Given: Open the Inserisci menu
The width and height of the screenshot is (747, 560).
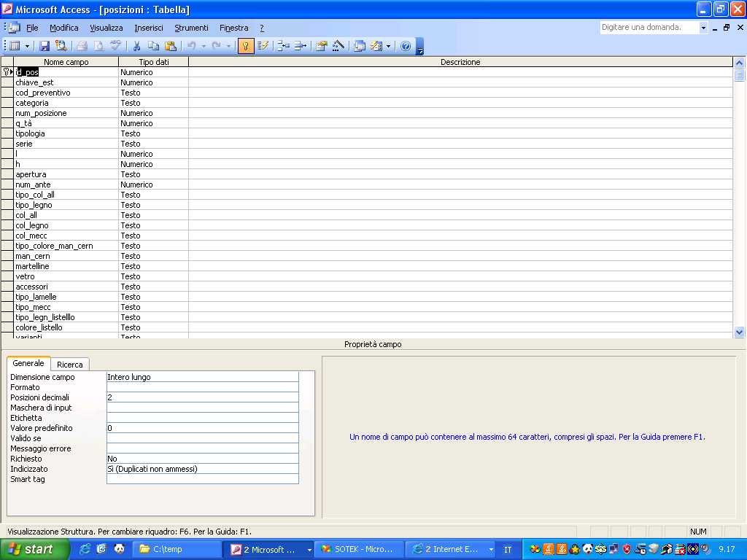Looking at the screenshot, I should [149, 28].
